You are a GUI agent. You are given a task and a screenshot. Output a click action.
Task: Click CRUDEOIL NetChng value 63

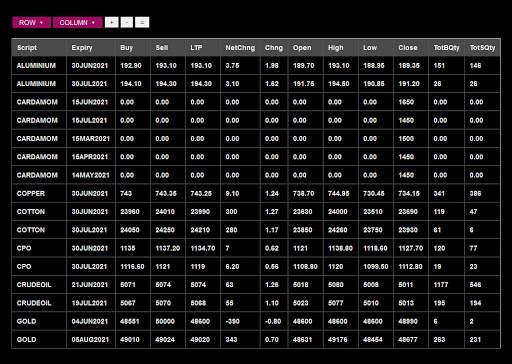(229, 285)
